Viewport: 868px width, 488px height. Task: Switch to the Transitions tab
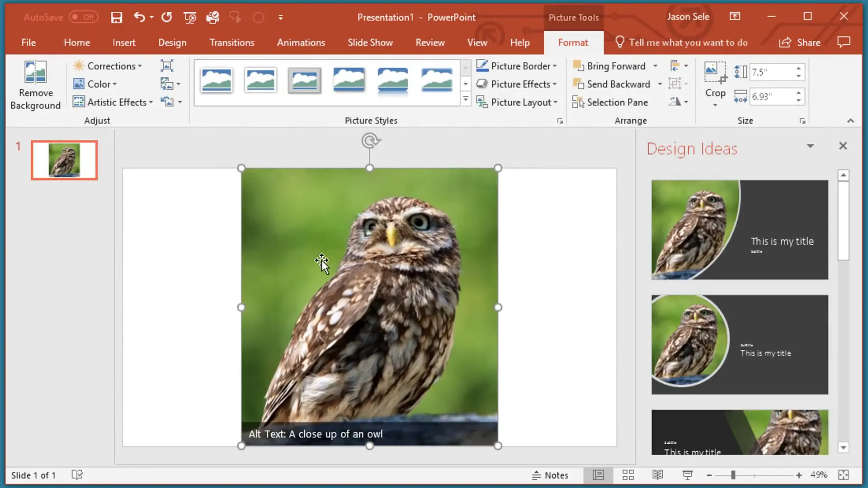(232, 42)
